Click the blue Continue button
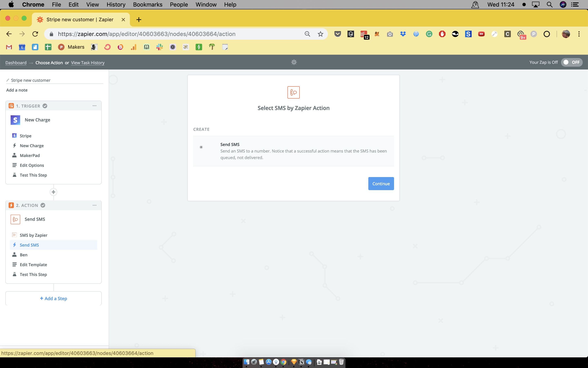Viewport: 588px width, 368px height. tap(381, 184)
